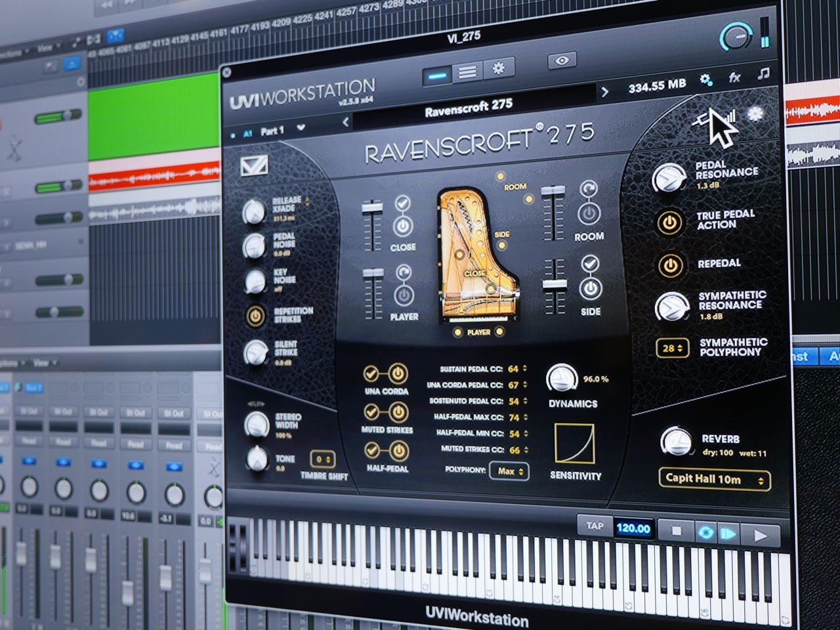
Task: Change Sympathetic Polyphony value 28
Action: pos(673,348)
